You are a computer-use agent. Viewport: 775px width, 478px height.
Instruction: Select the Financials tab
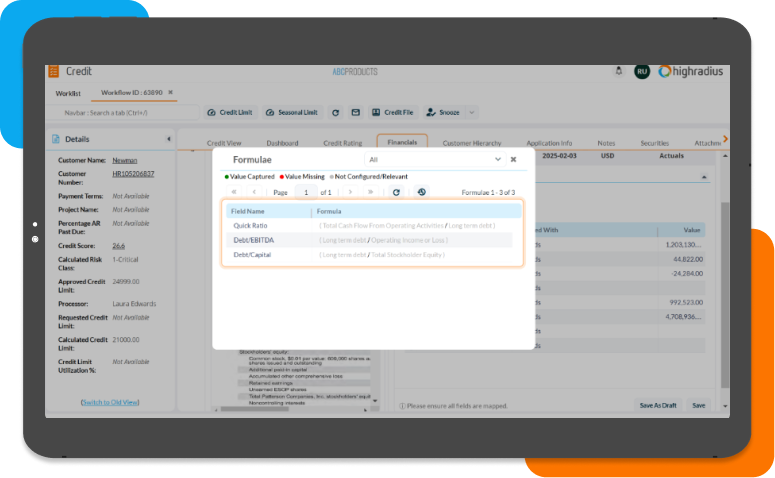(402, 142)
